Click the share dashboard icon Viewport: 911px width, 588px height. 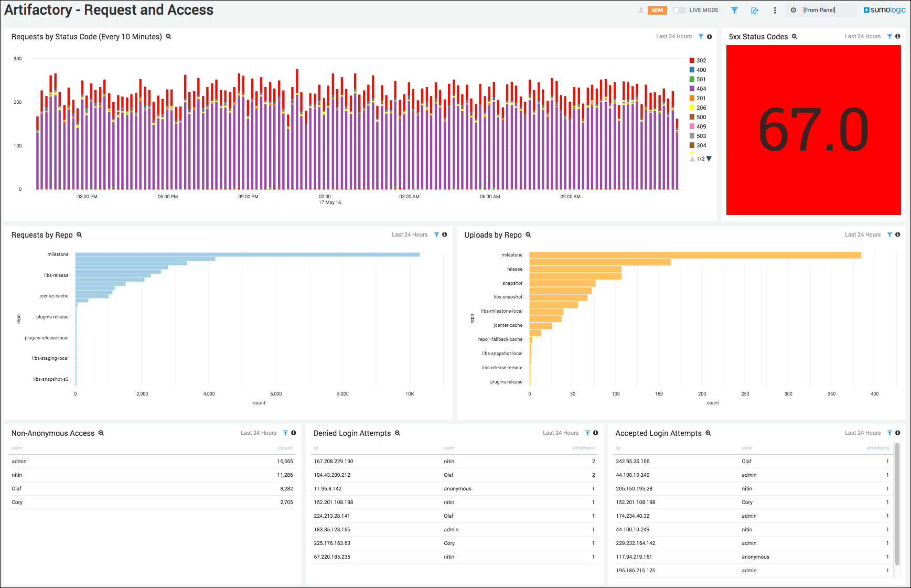click(x=755, y=10)
